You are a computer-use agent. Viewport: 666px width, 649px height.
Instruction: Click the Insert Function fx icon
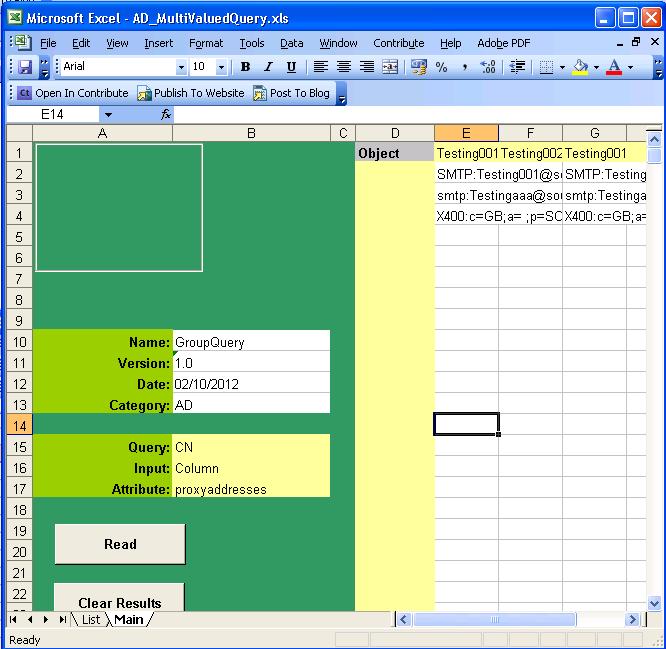166,115
